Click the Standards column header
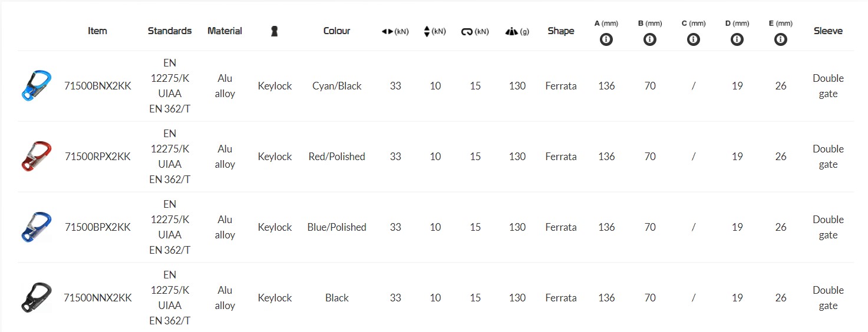The width and height of the screenshot is (868, 332). tap(170, 31)
